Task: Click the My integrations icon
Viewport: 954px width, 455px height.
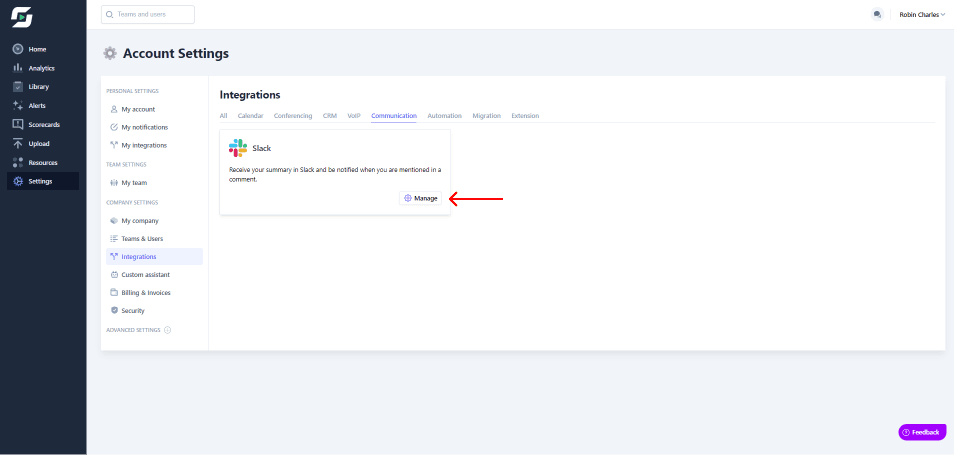Action: pos(114,145)
